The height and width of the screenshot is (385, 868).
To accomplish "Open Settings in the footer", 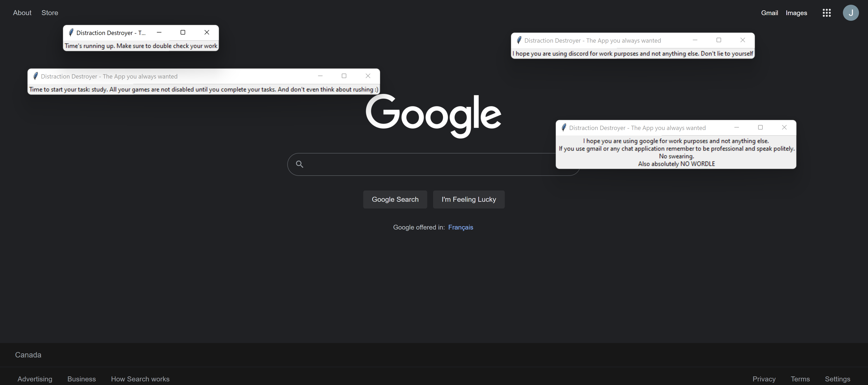I will pos(837,379).
